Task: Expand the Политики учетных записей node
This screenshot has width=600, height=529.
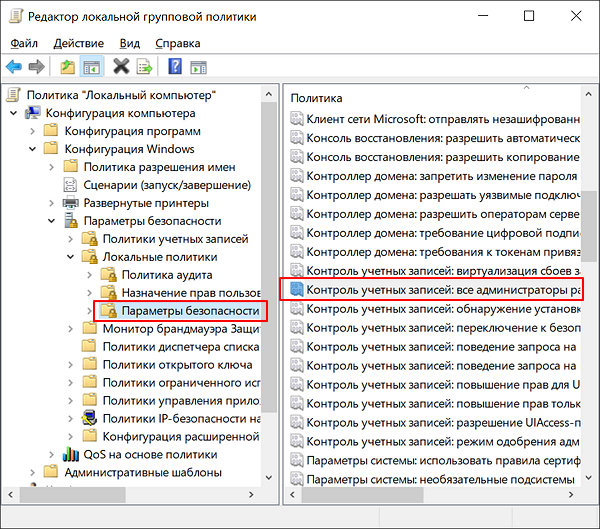Action: click(70, 239)
